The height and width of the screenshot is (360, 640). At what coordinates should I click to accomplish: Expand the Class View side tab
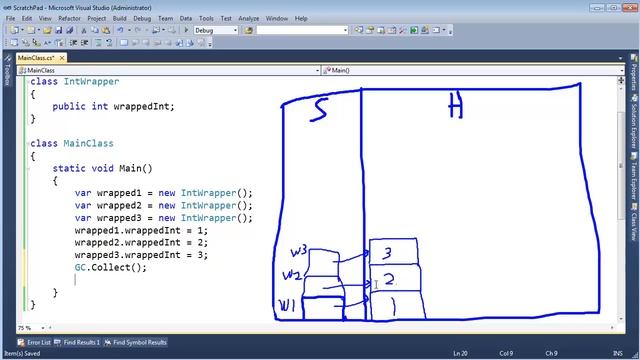point(634,222)
